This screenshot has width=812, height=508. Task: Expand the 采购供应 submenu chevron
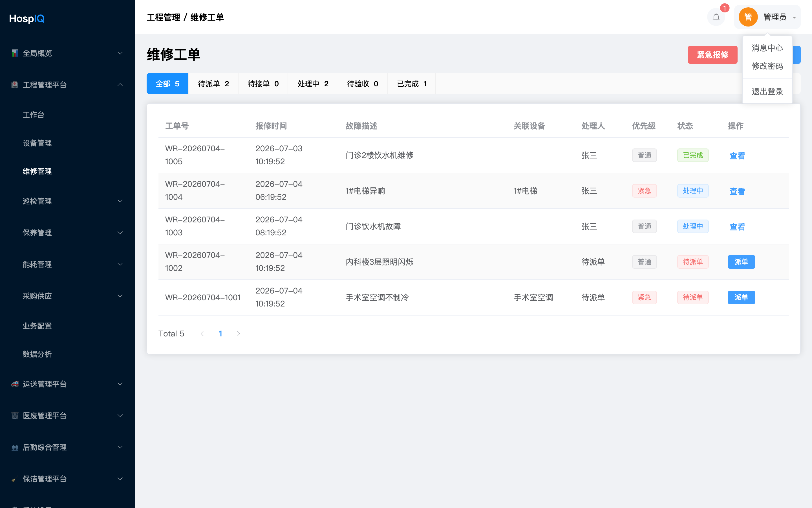click(x=120, y=296)
